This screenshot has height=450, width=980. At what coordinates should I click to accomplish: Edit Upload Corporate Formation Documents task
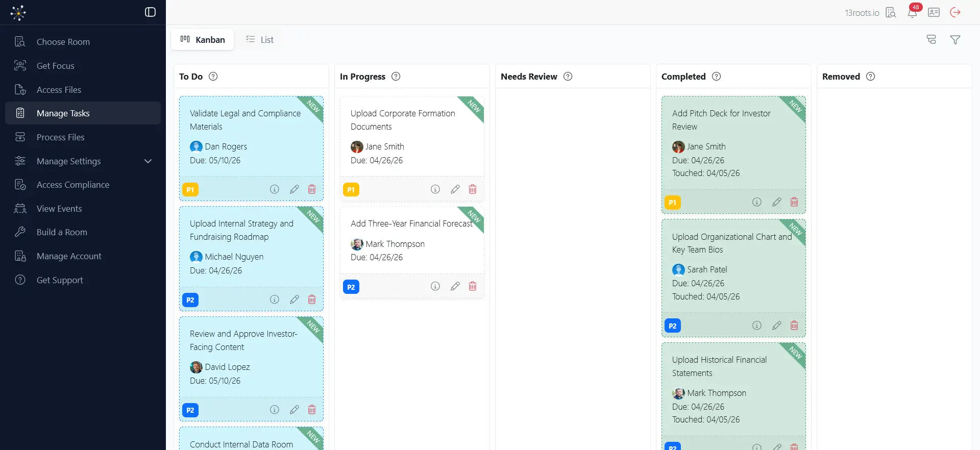455,189
